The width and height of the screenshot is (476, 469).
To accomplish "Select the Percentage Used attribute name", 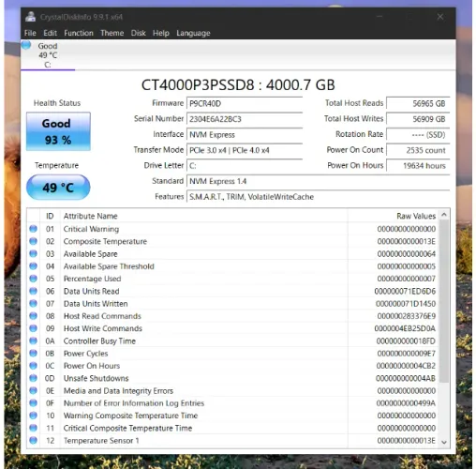I will [x=92, y=279].
